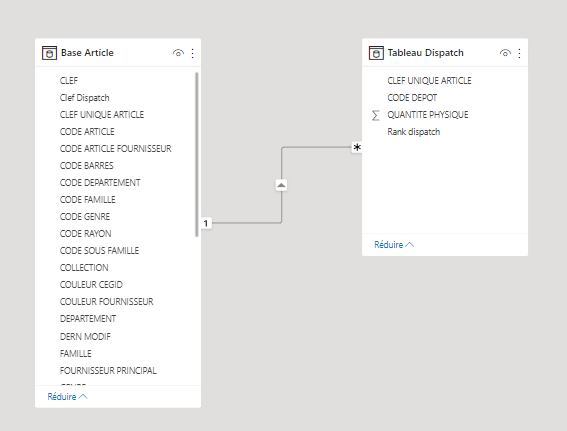The height and width of the screenshot is (431, 567).
Task: Select the CODE DEPARTEMENT field
Action: point(100,183)
